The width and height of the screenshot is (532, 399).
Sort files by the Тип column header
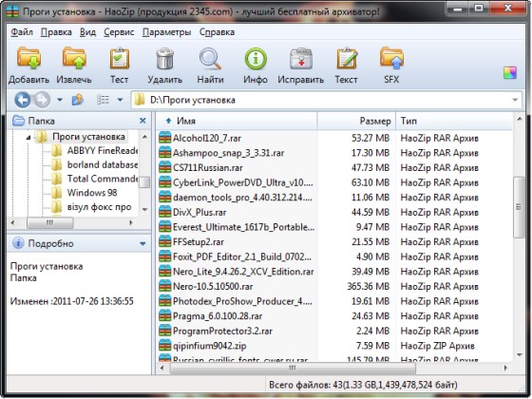455,121
